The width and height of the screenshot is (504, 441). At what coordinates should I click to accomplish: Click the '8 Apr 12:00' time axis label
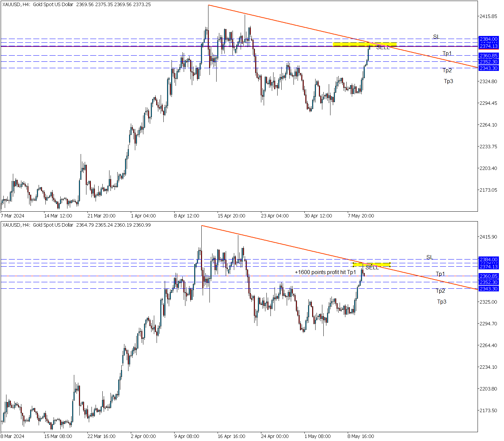pos(187,216)
